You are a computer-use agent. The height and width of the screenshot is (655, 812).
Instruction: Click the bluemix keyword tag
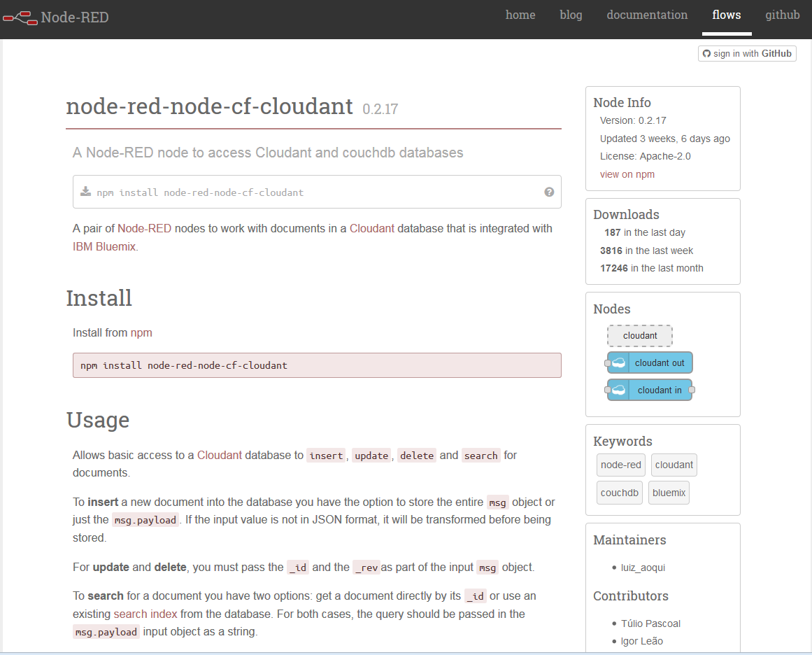[x=669, y=493]
